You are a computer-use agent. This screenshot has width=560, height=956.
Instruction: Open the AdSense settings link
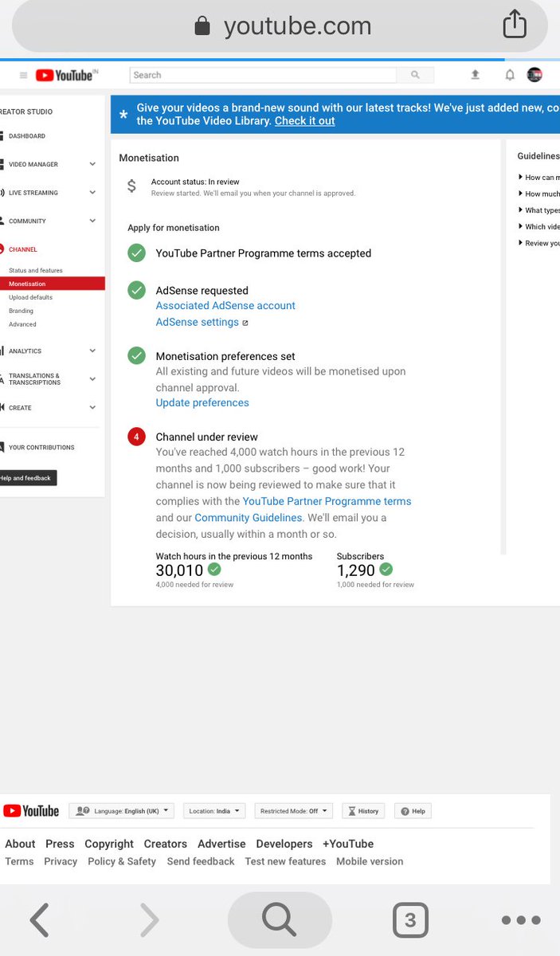tap(198, 322)
